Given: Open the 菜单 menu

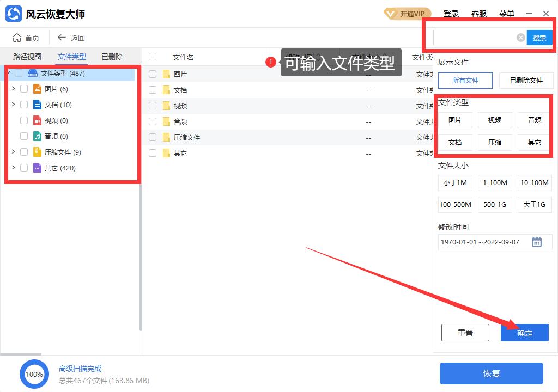Looking at the screenshot, I should tap(506, 14).
